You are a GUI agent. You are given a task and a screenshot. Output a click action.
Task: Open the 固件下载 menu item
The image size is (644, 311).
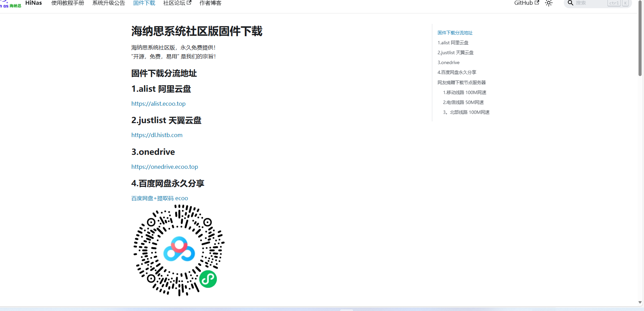pos(144,3)
